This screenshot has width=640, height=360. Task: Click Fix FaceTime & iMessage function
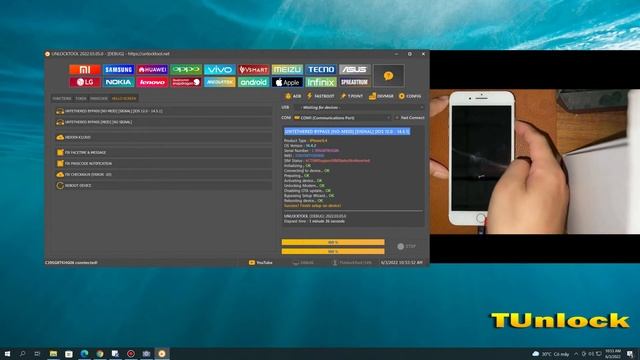coord(163,152)
